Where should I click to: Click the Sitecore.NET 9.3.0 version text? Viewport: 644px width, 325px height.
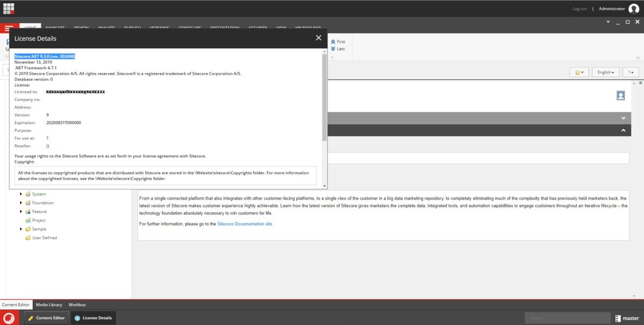(x=45, y=56)
